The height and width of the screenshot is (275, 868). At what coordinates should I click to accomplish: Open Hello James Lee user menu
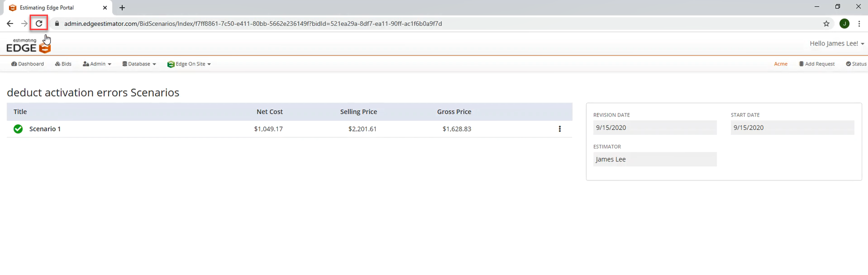click(836, 43)
